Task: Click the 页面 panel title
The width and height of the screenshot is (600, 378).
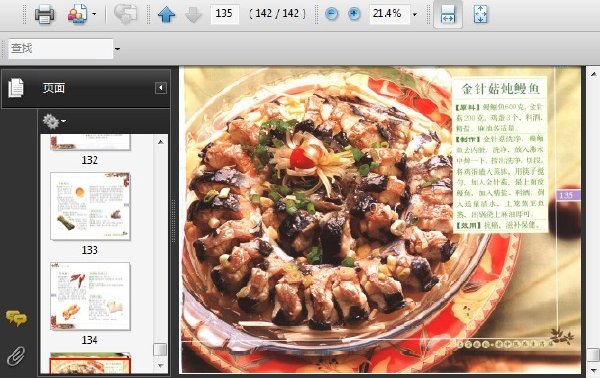Action: [54, 88]
